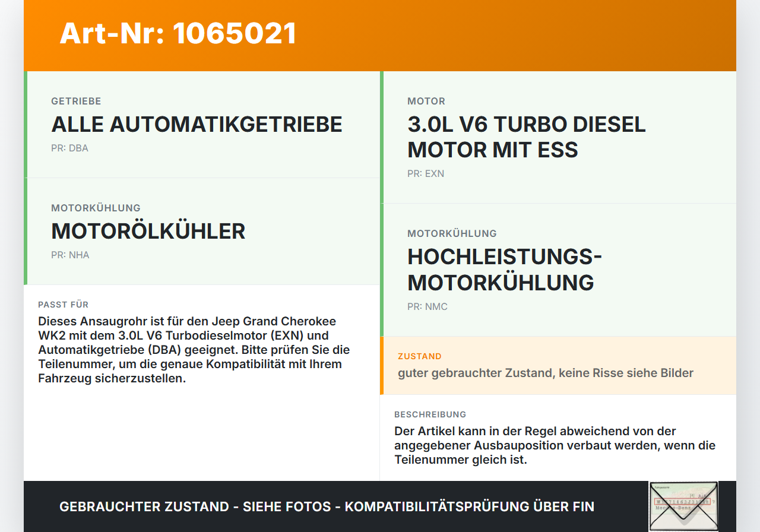Click the 'PR: NHA' code
The image size is (760, 532).
coord(70,255)
